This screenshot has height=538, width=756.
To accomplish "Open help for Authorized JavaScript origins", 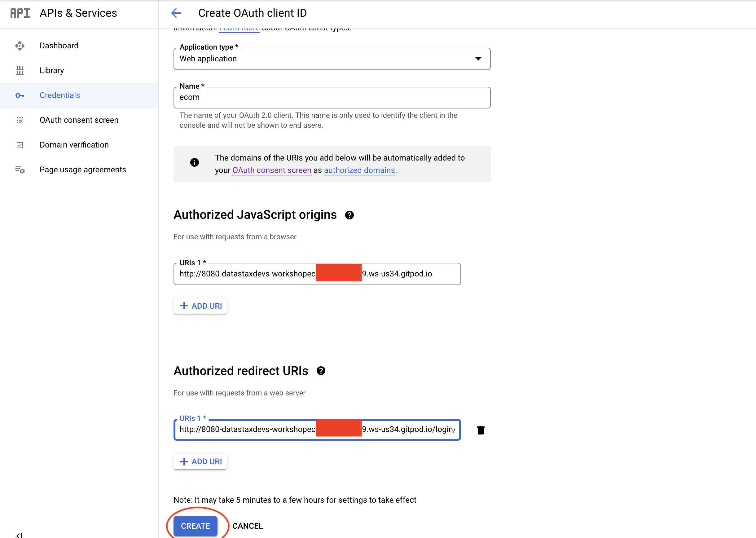I will coord(349,215).
